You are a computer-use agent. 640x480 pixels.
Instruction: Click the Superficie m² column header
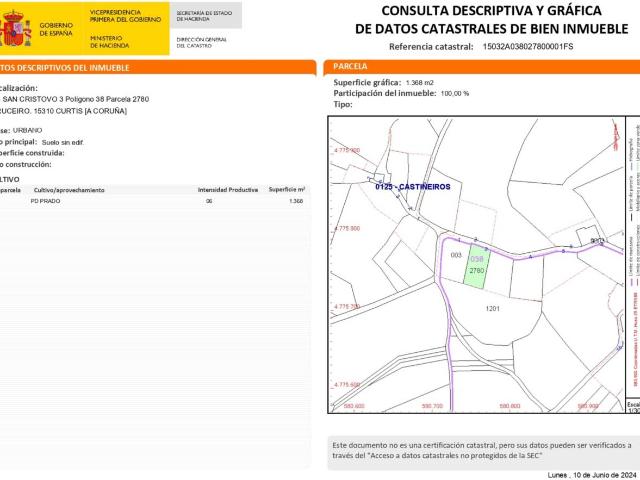click(x=286, y=189)
